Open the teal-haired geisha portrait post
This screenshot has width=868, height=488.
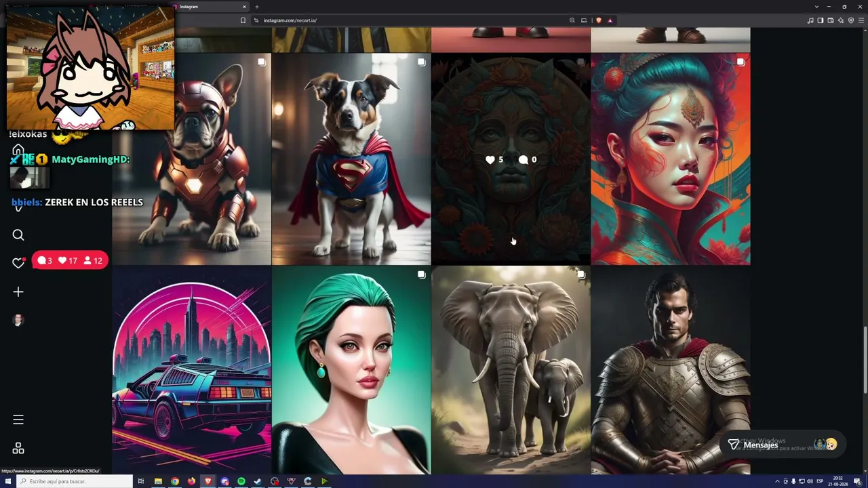(x=671, y=159)
